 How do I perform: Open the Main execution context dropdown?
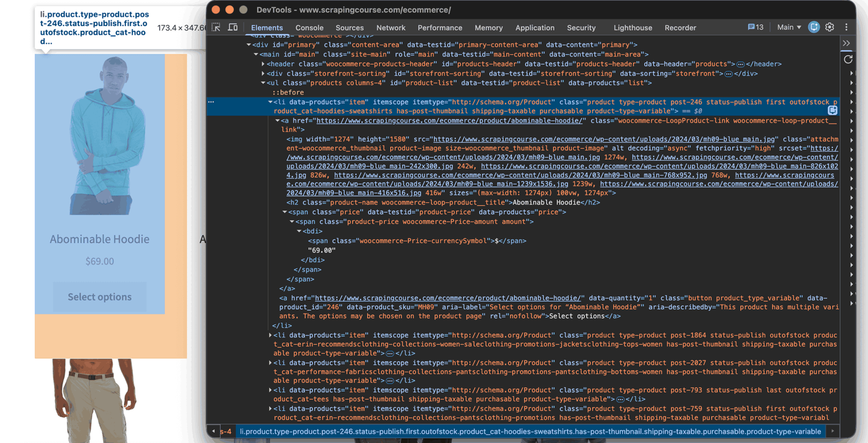[789, 27]
